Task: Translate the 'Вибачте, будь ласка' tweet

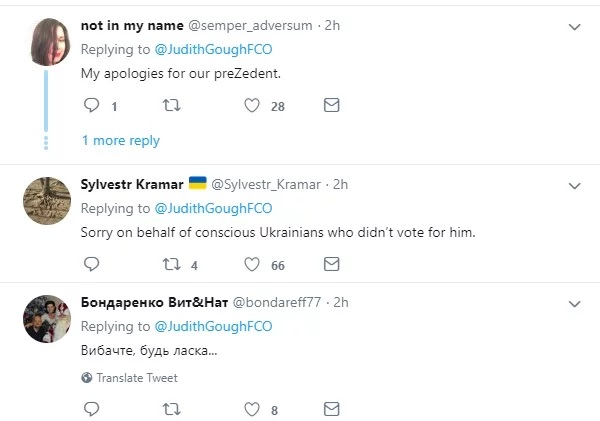Action: 137,378
